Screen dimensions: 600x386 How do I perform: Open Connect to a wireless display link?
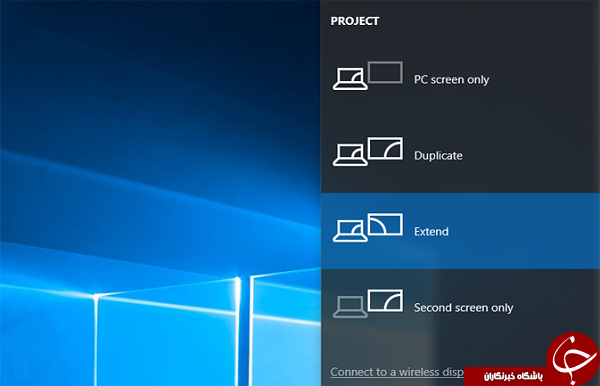point(397,372)
